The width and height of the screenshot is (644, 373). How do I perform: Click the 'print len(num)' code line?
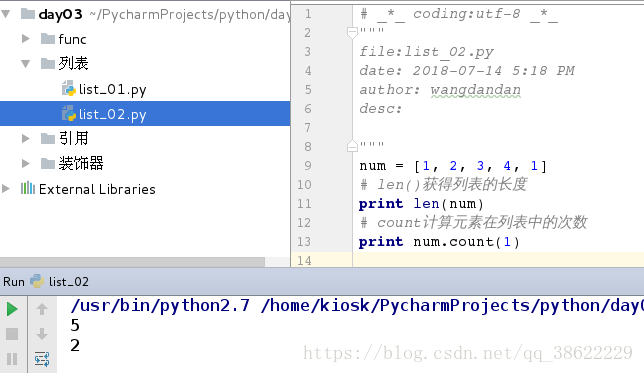[421, 203]
